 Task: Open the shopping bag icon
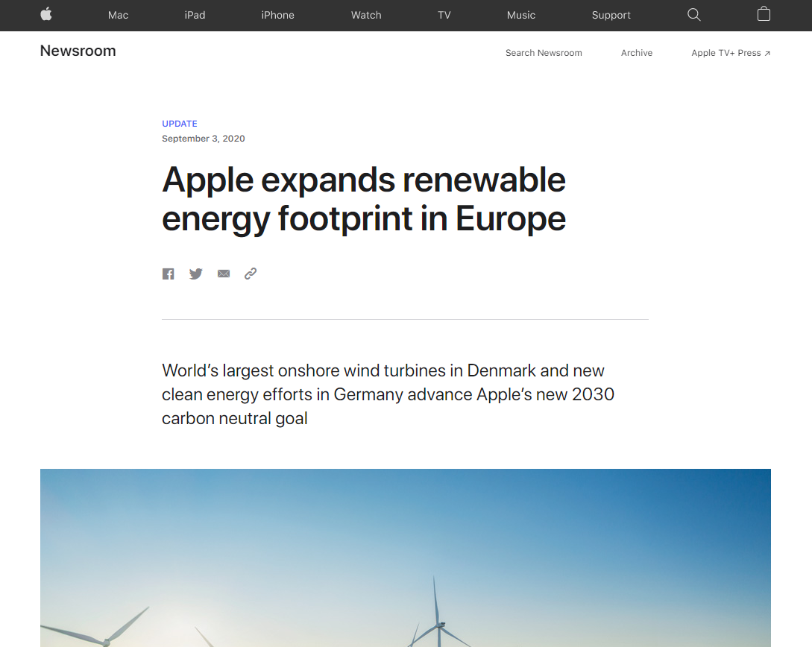(x=764, y=14)
